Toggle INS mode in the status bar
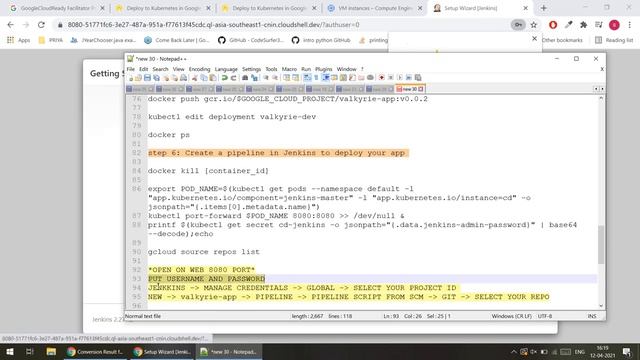The height and width of the screenshot is (360, 640). click(592, 316)
